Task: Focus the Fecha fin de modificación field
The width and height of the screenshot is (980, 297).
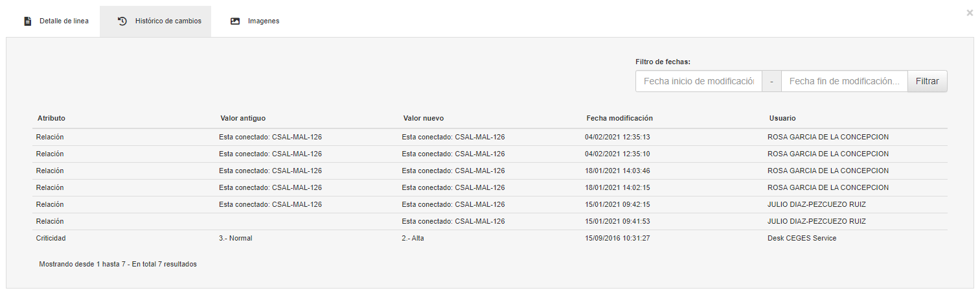Action: pyautogui.click(x=845, y=82)
